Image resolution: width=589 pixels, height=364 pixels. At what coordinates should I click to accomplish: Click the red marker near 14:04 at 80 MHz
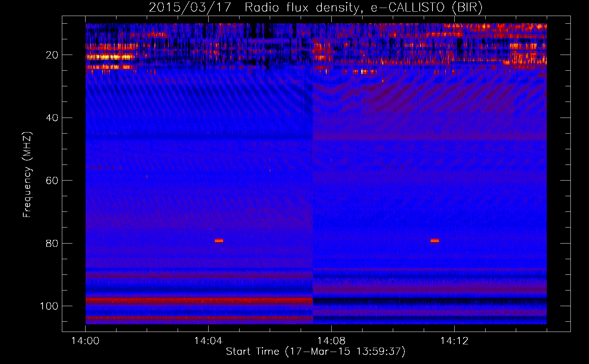point(219,241)
